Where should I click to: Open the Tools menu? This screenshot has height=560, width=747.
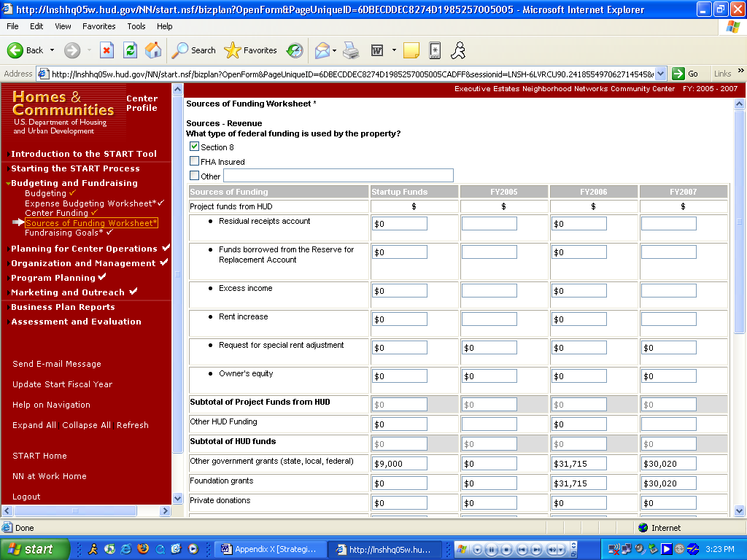coord(136,26)
